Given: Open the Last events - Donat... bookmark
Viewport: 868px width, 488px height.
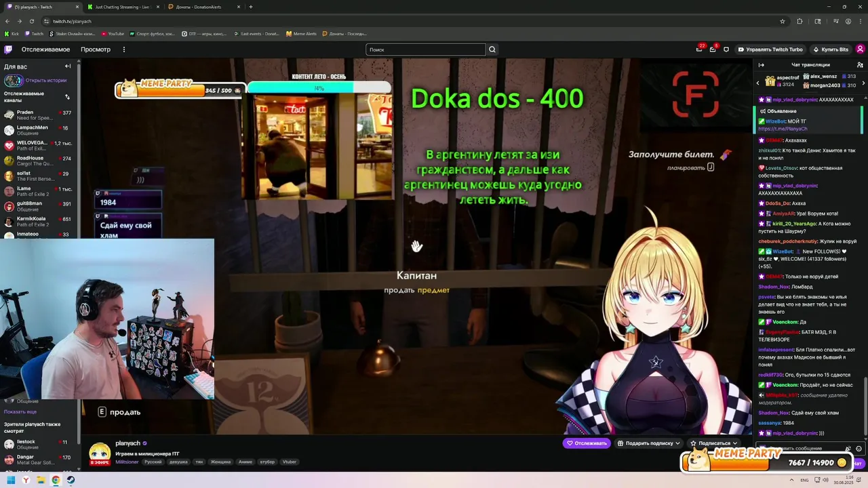Looking at the screenshot, I should (257, 33).
